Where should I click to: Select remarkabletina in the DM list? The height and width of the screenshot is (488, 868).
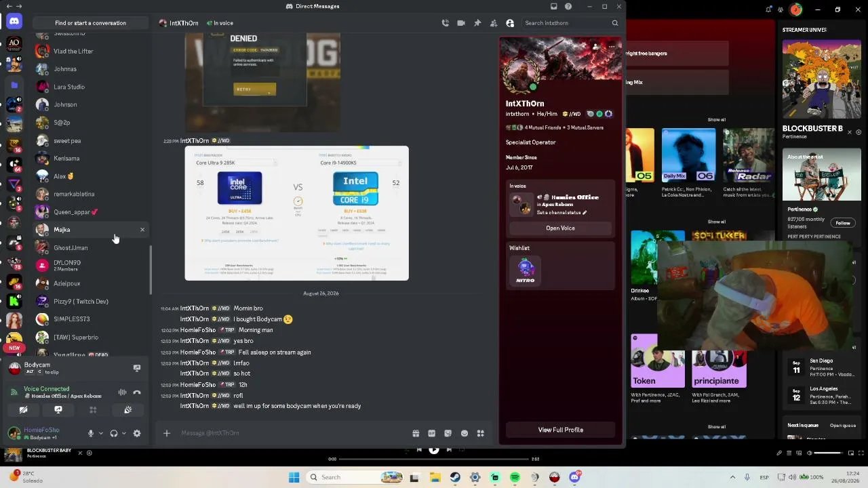pyautogui.click(x=90, y=194)
